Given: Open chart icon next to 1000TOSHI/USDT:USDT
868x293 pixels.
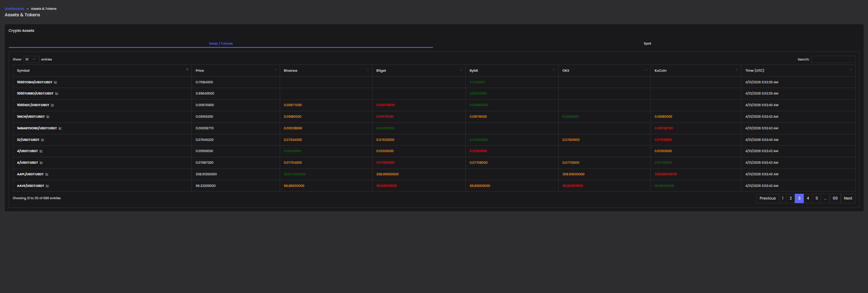Looking at the screenshot, I should [x=55, y=82].
